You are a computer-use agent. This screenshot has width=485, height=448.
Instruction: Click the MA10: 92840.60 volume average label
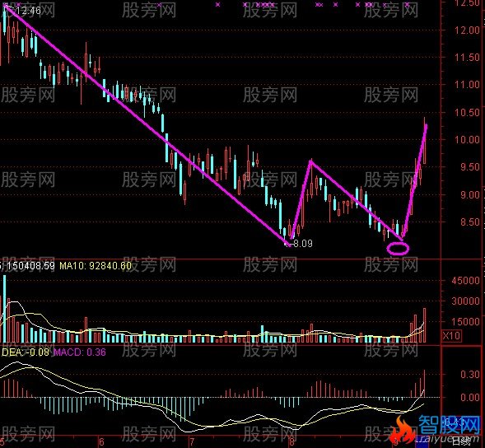pyautogui.click(x=96, y=266)
